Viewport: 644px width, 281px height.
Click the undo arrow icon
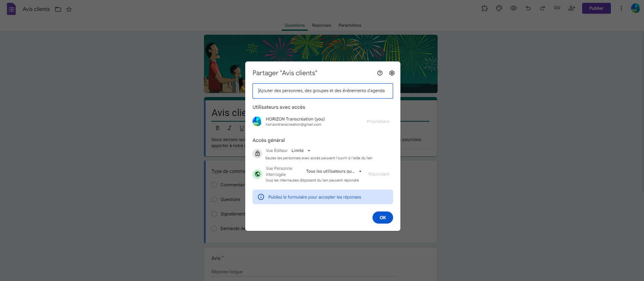click(x=528, y=8)
